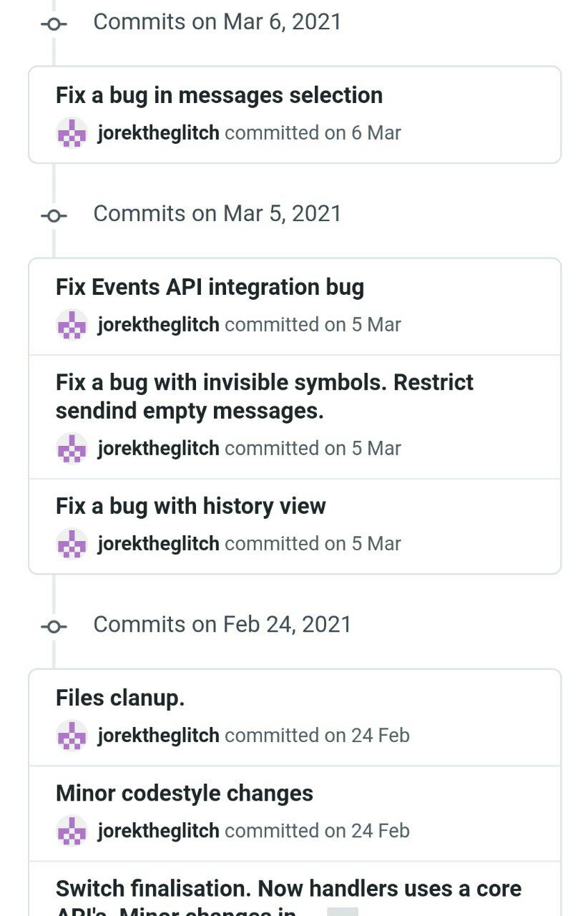Click the commit marker icon for Mar 5, 2021
The height and width of the screenshot is (916, 588).
(54, 215)
